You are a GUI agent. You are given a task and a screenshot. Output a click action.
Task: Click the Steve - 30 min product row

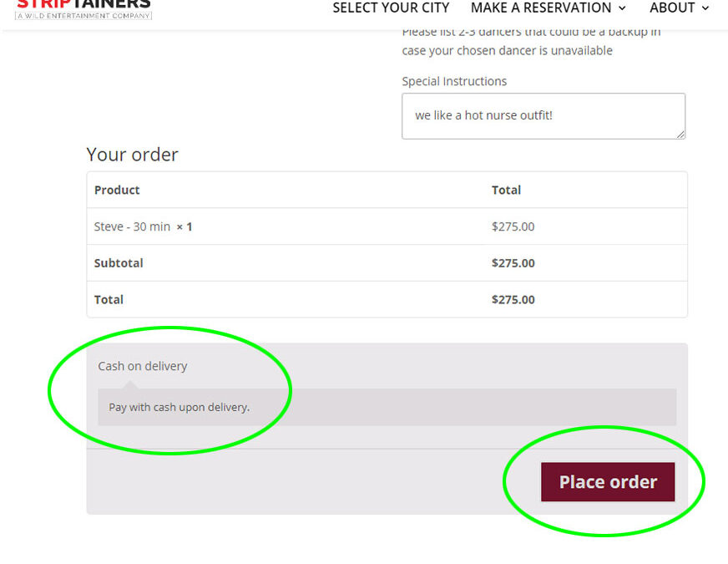[387, 226]
